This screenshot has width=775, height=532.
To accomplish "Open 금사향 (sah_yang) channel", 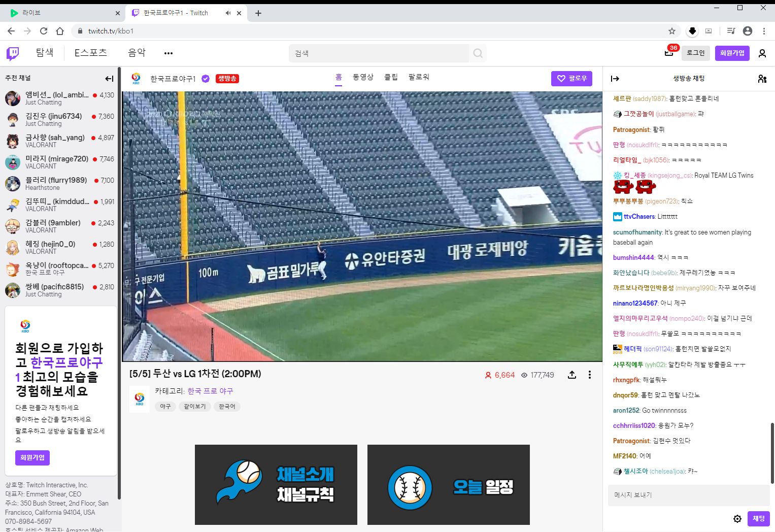I will click(60, 141).
